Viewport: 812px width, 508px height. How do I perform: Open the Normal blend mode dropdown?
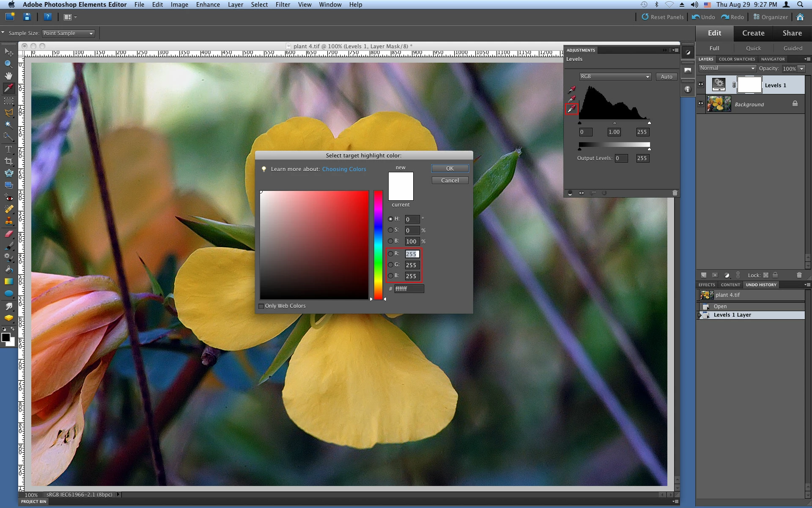coord(727,68)
